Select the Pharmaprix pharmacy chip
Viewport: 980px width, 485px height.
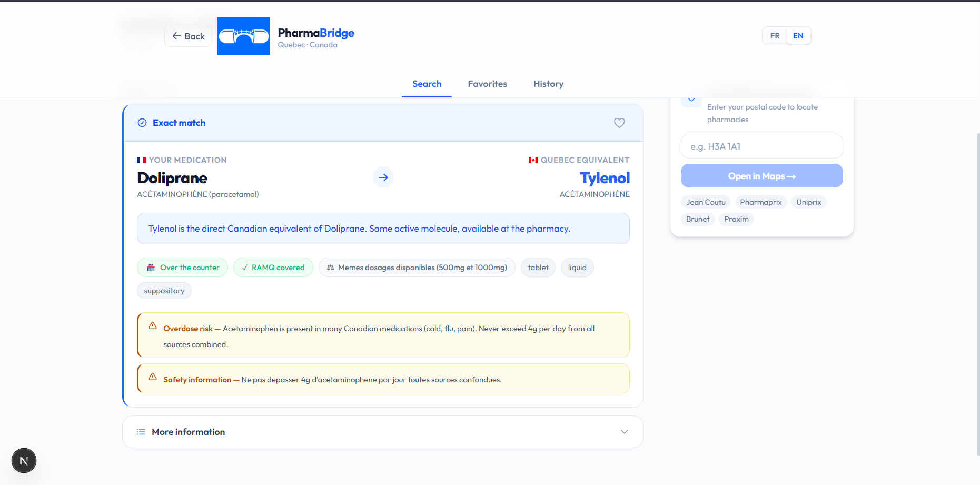click(x=760, y=202)
